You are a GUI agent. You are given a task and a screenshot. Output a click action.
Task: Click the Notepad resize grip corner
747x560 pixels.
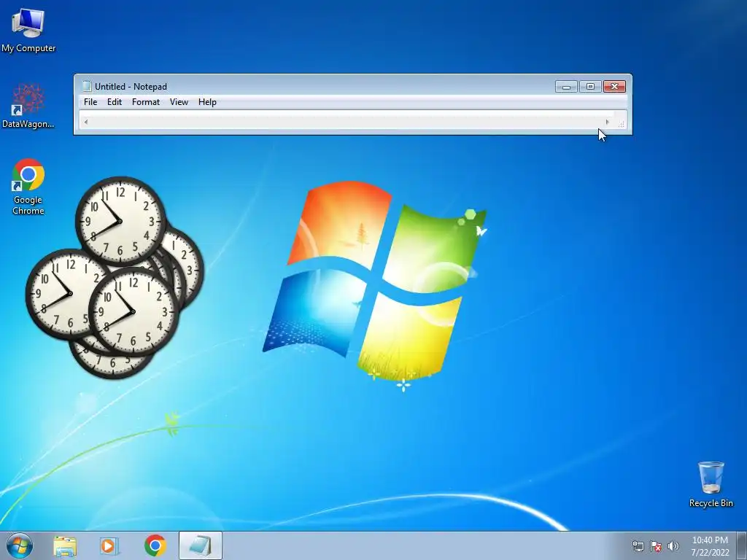pos(622,122)
